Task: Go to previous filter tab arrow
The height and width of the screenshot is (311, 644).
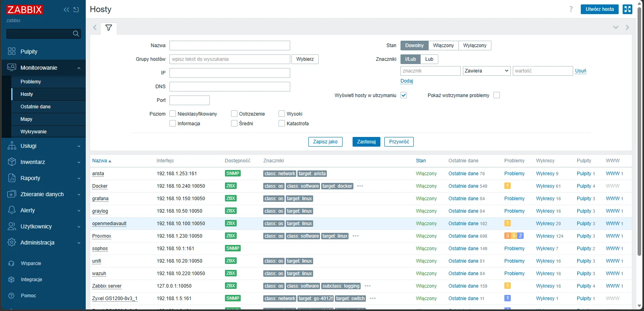Action: [x=95, y=28]
